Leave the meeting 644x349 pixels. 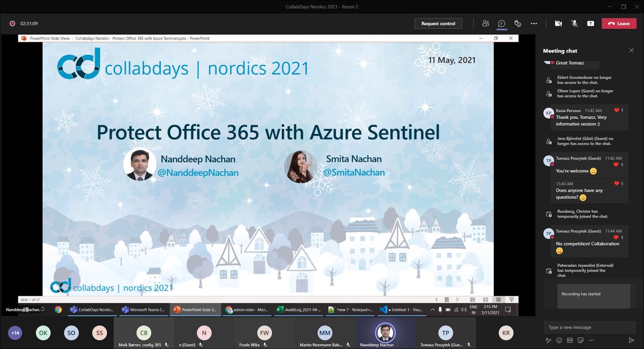[x=619, y=24]
